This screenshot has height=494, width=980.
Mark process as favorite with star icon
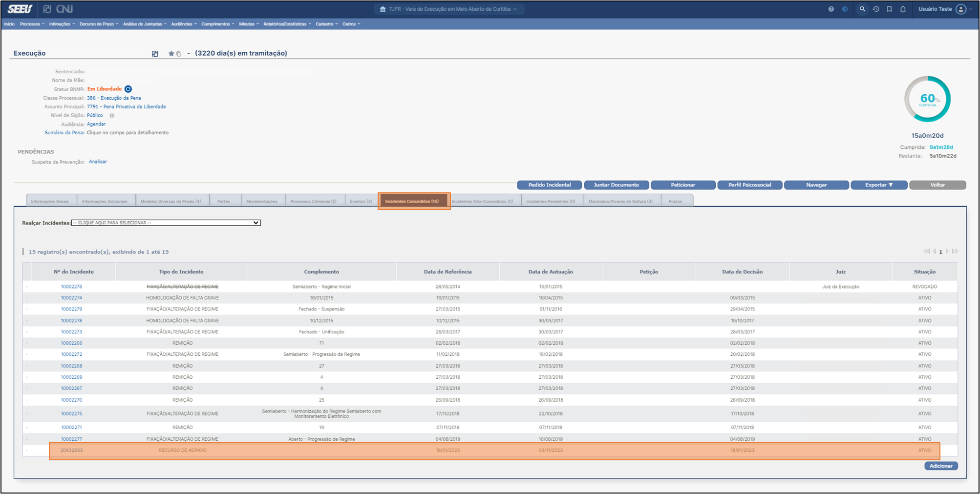[171, 54]
